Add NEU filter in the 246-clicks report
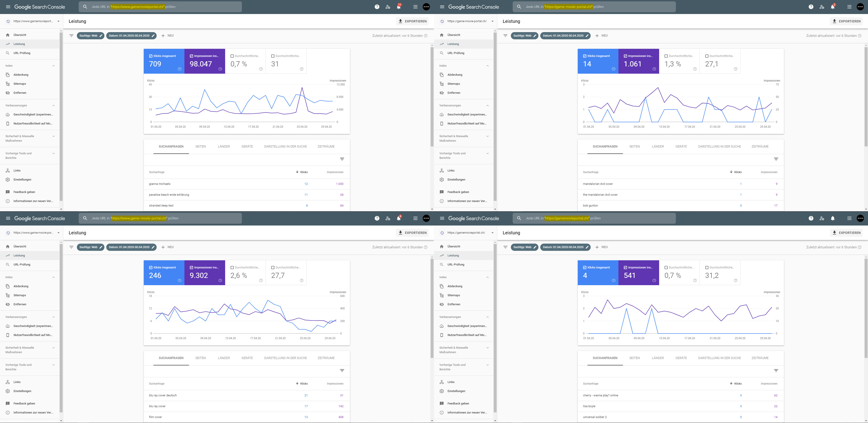Image resolution: width=868 pixels, height=423 pixels. pos(167,247)
